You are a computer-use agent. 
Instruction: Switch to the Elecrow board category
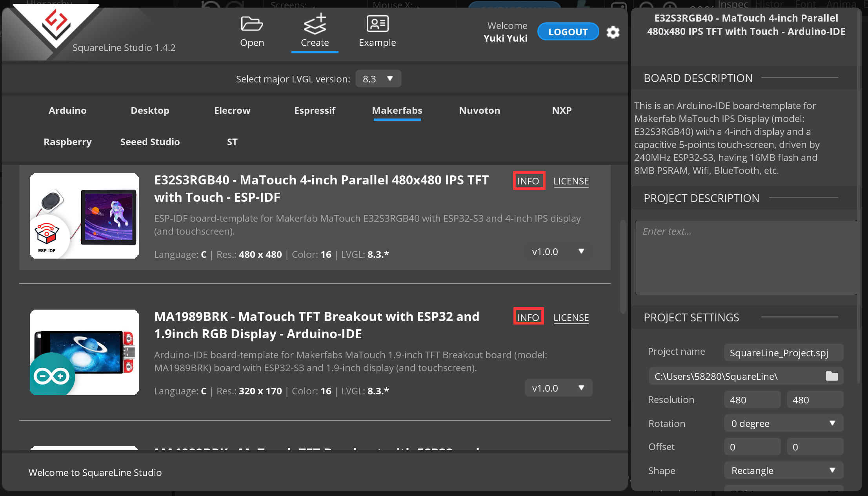click(x=232, y=110)
